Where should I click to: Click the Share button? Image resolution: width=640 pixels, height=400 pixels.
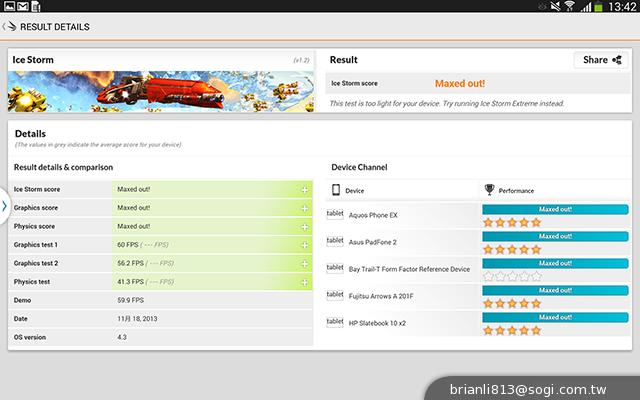(x=601, y=60)
